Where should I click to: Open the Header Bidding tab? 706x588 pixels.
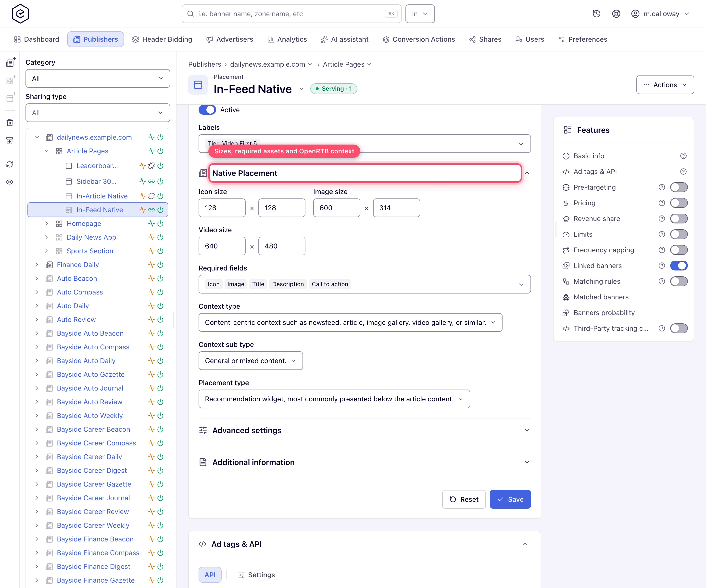162,39
